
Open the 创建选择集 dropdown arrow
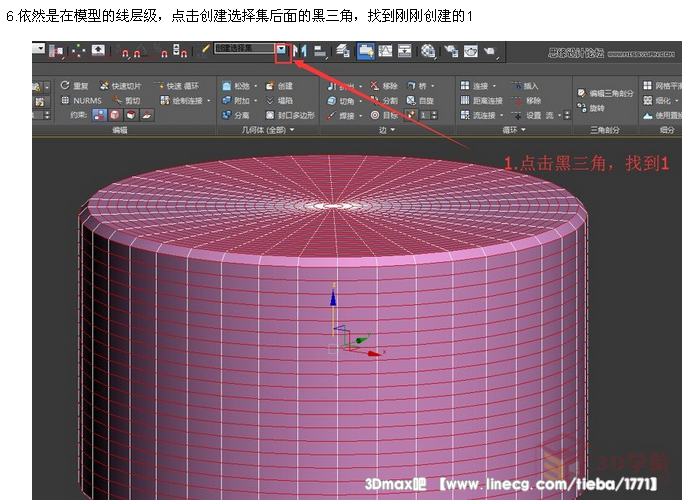pyautogui.click(x=282, y=49)
